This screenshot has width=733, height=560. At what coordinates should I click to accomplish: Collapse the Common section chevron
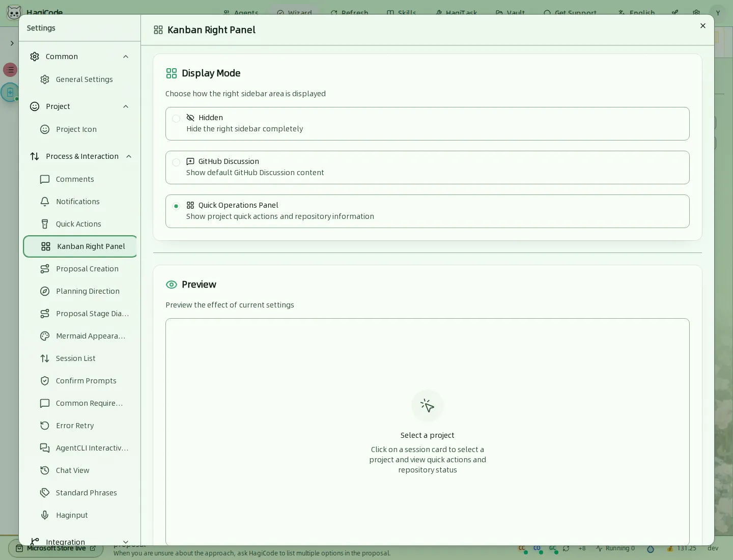tap(126, 57)
